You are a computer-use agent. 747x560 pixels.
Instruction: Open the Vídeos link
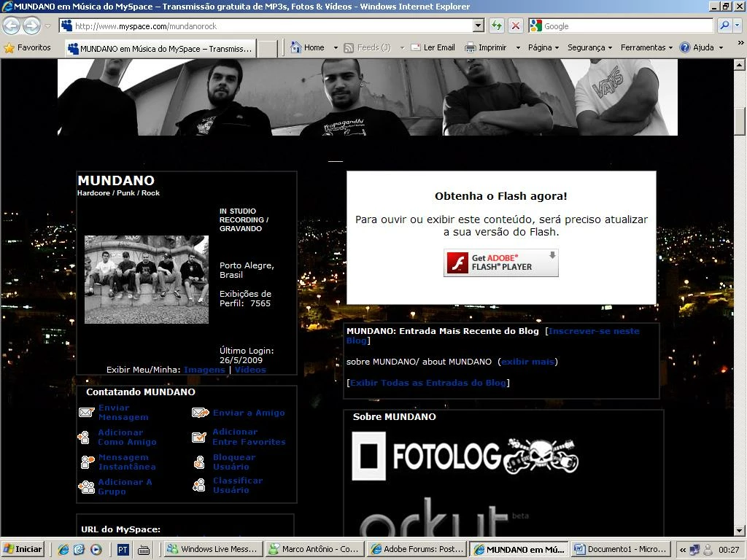pos(250,370)
